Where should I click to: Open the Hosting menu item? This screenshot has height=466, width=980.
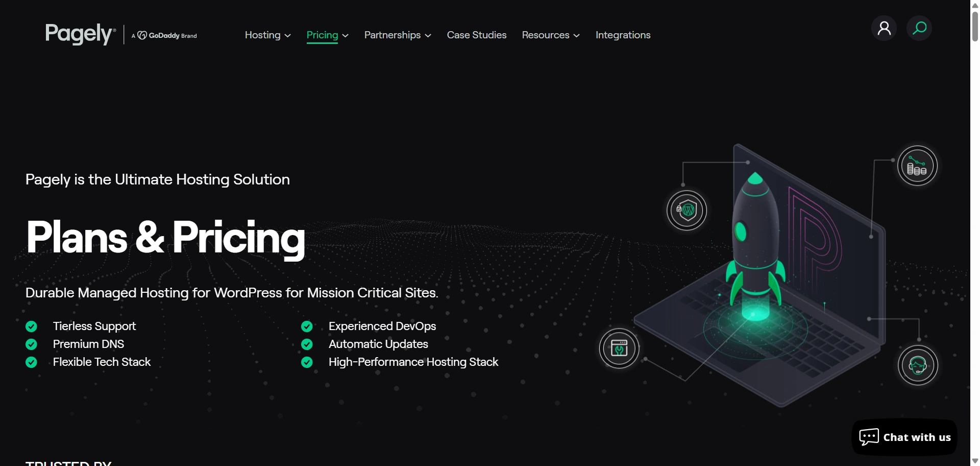(x=263, y=35)
